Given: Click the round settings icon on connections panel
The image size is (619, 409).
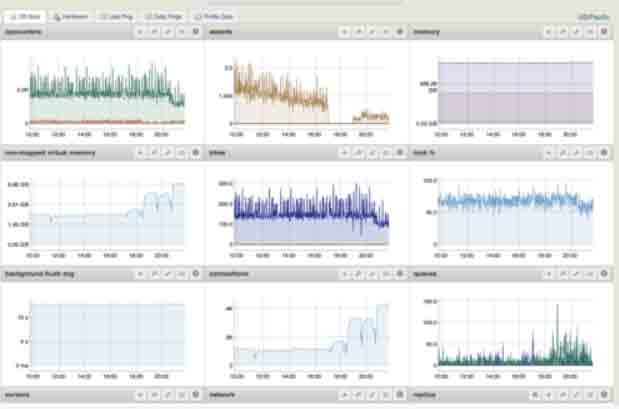Looking at the screenshot, I should coord(400,273).
